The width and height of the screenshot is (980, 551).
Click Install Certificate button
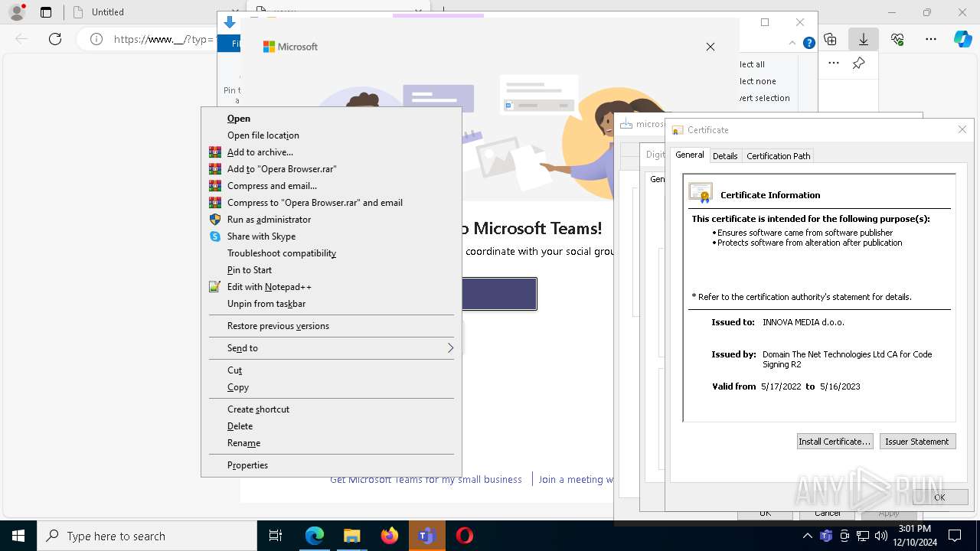tap(835, 442)
